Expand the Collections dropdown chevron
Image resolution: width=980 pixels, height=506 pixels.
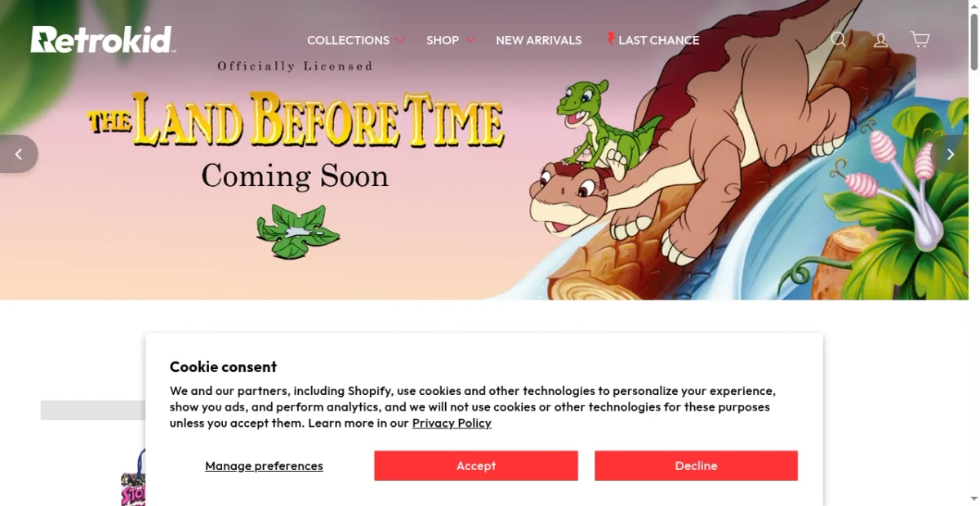[x=400, y=40]
